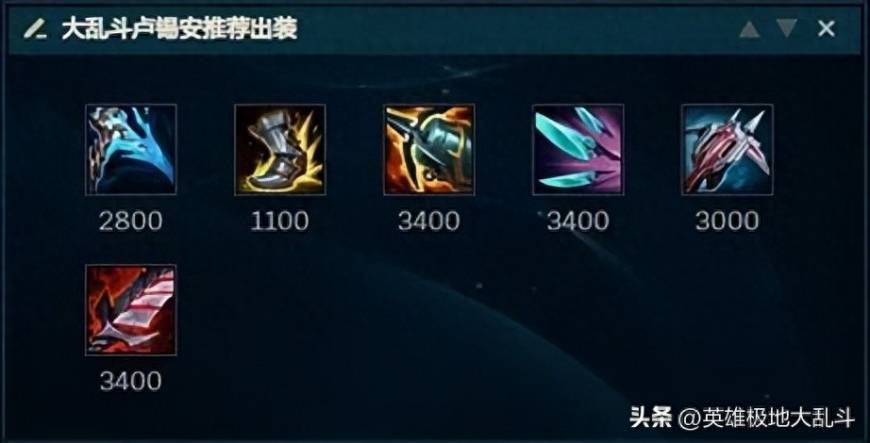Screen dimensions: 870x443
Task: Select the Berserker's Greaves boots item
Action: [x=280, y=150]
